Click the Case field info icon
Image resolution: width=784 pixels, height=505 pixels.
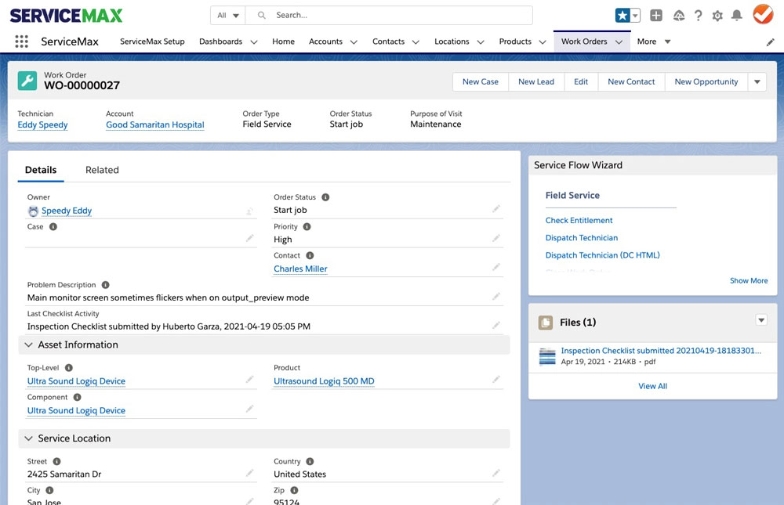pyautogui.click(x=53, y=226)
